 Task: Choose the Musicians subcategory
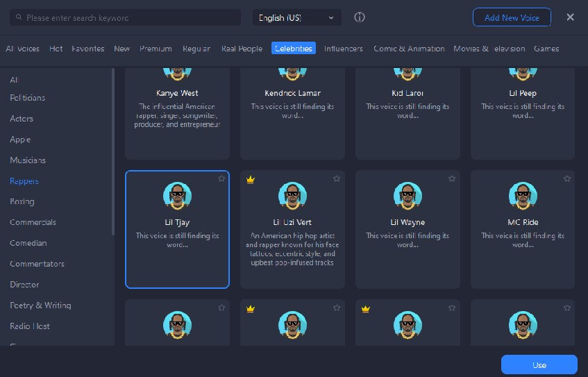coord(28,160)
